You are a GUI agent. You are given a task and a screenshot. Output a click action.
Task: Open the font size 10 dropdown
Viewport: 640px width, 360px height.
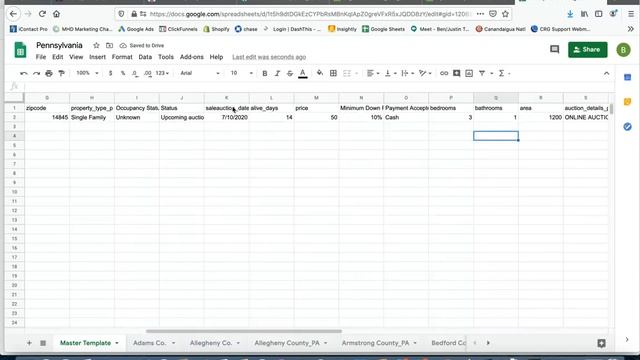[242, 73]
